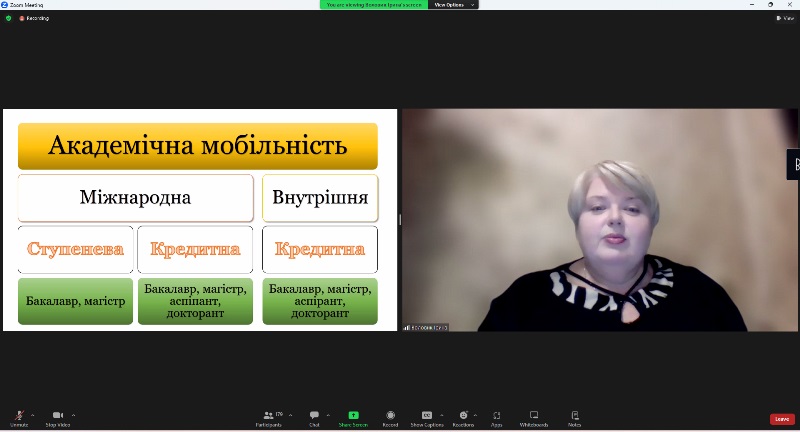
Task: Click the screen-sharing notification banner
Action: click(374, 5)
